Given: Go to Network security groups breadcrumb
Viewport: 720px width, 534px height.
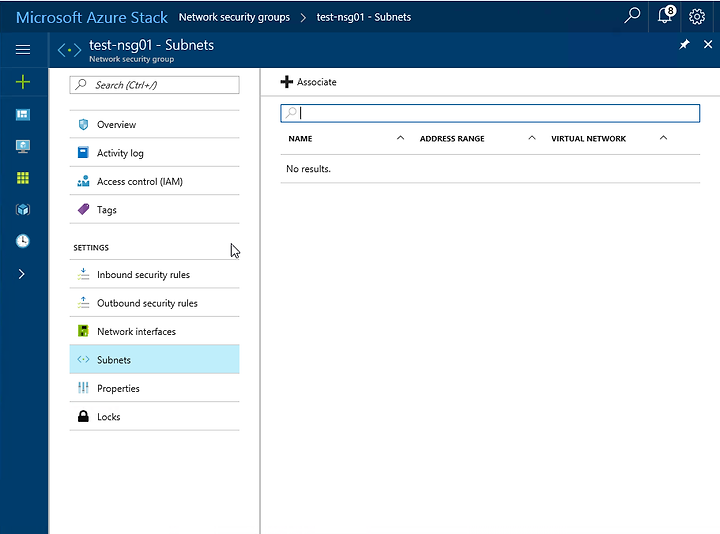Looking at the screenshot, I should (x=234, y=17).
